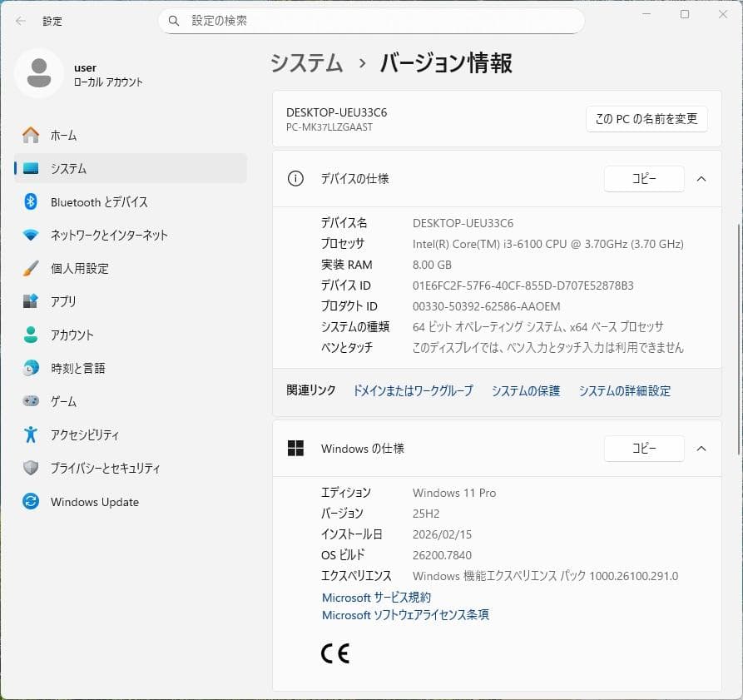Click the privacy shield icon

(x=31, y=468)
